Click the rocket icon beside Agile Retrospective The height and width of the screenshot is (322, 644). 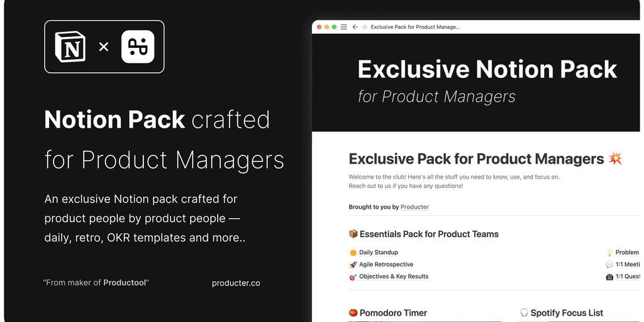[353, 265]
